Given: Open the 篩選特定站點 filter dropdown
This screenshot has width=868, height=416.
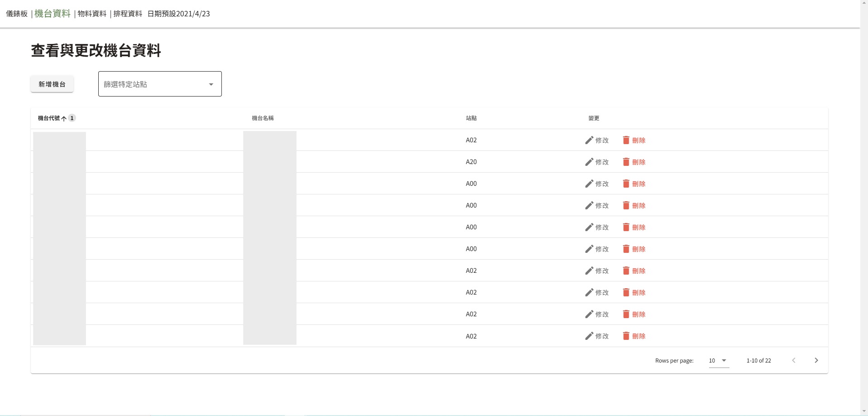Looking at the screenshot, I should pyautogui.click(x=160, y=84).
